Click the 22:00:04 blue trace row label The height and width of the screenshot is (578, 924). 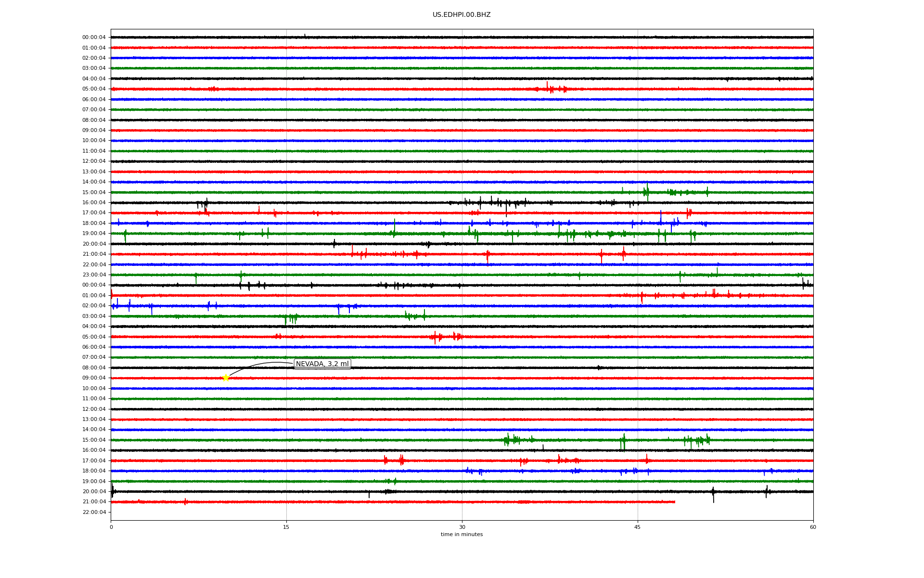(x=94, y=264)
